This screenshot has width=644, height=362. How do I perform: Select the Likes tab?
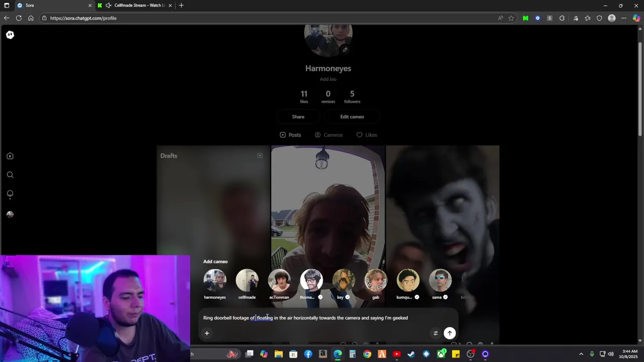[x=367, y=135]
